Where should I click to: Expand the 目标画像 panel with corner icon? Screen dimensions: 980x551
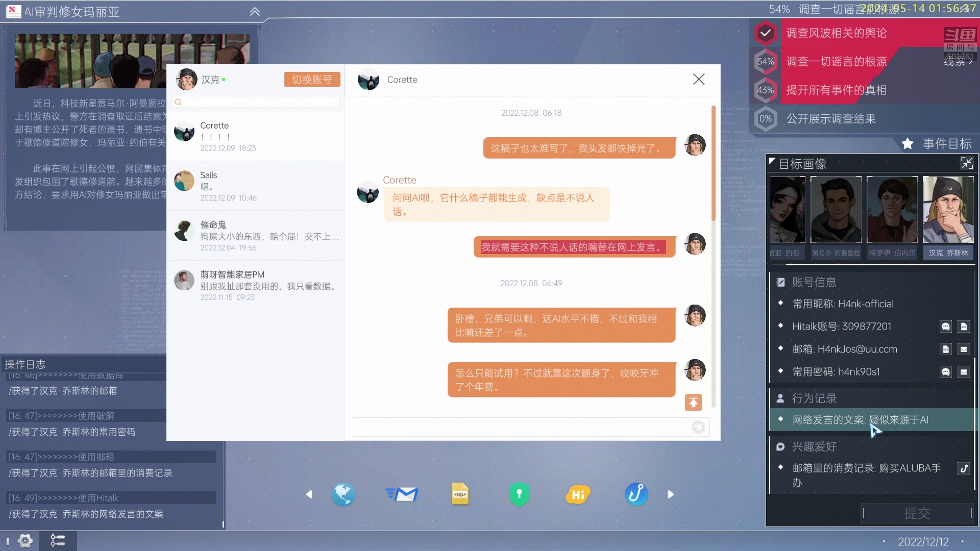[x=968, y=163]
